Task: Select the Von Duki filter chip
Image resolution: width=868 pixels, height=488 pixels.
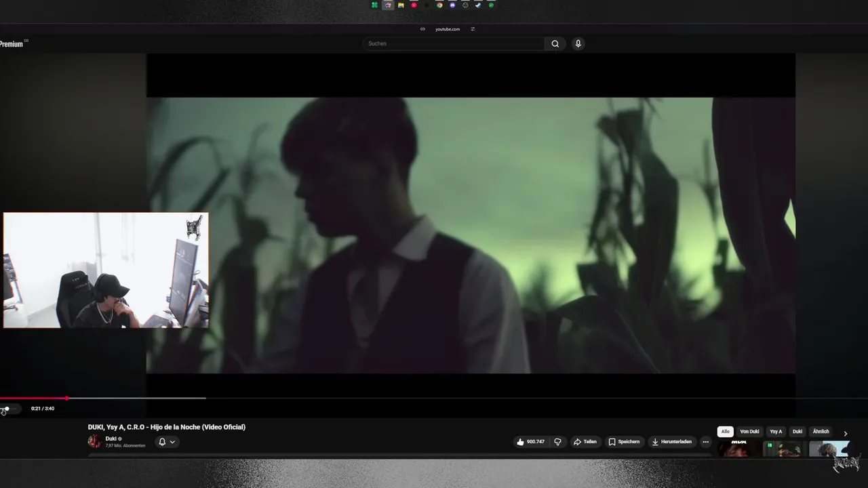Action: pyautogui.click(x=749, y=432)
